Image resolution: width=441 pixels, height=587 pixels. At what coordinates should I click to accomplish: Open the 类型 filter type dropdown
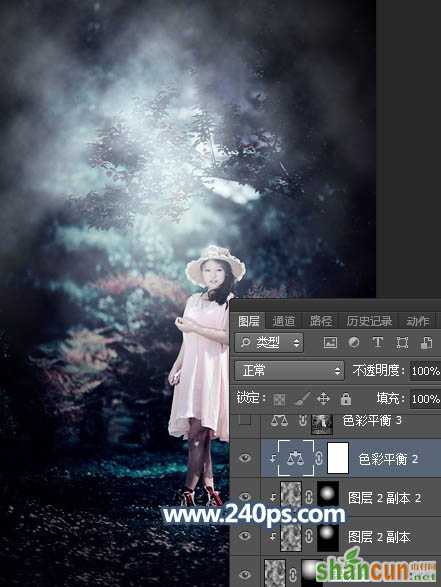(269, 343)
